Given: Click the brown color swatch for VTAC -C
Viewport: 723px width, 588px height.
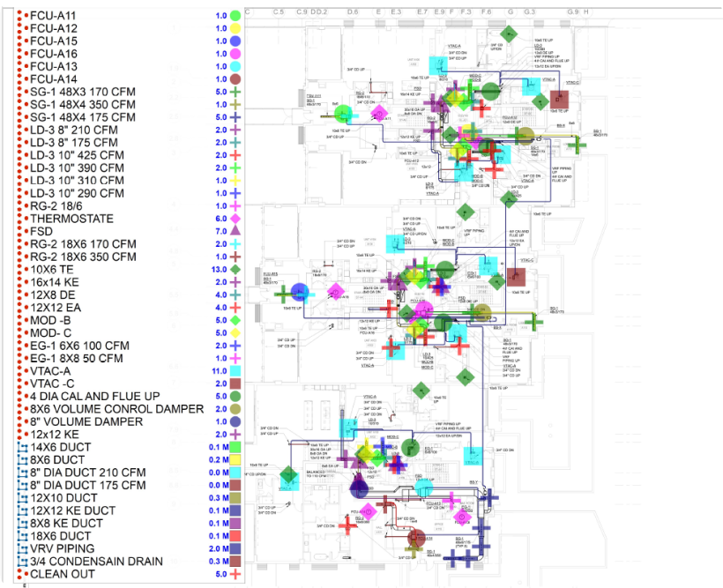Looking at the screenshot, I should pos(236,383).
